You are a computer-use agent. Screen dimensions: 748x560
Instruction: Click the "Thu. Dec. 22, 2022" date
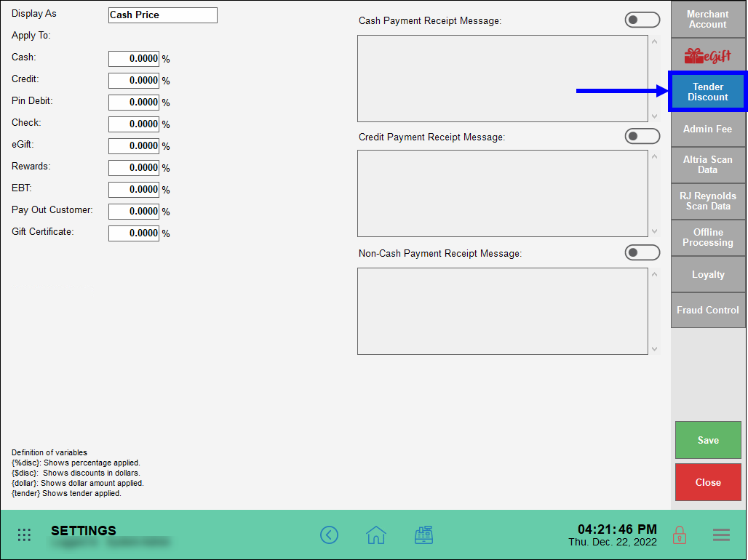coord(613,542)
